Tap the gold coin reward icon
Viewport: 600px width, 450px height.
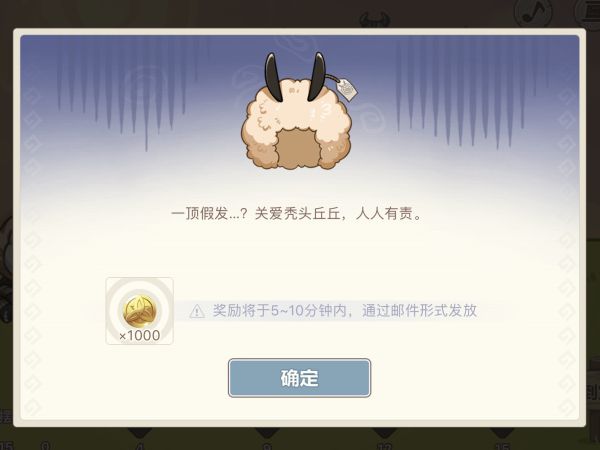click(x=140, y=311)
